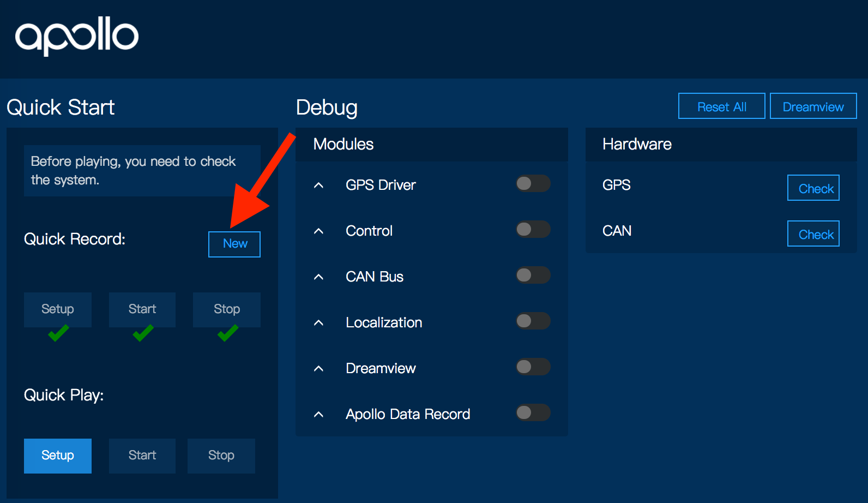This screenshot has width=868, height=503.
Task: Click Stop under Quick Record
Action: [227, 309]
